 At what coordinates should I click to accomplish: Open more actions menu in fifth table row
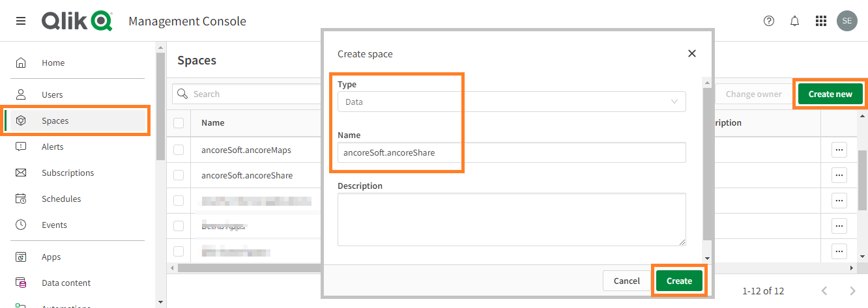click(839, 251)
